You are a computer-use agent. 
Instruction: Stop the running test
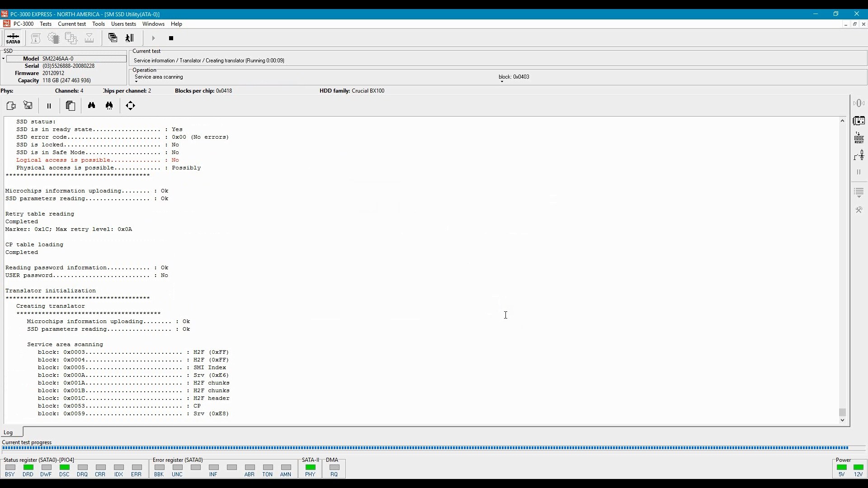171,38
